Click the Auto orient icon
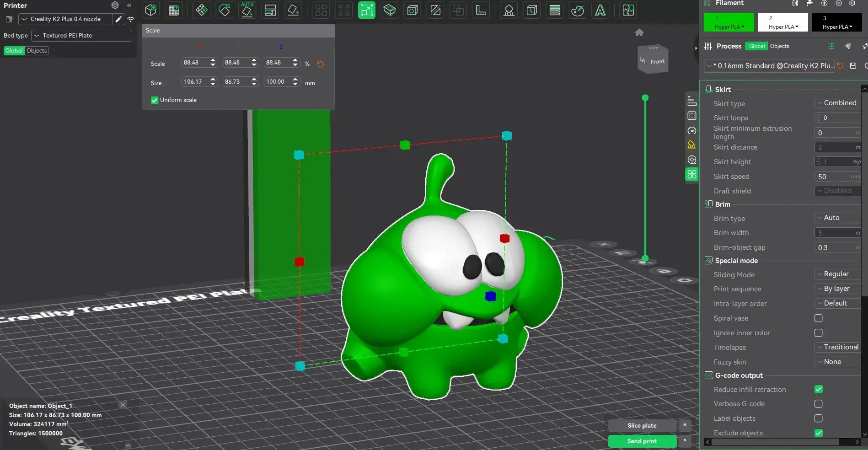Image resolution: width=868 pixels, height=450 pixels. (x=247, y=10)
